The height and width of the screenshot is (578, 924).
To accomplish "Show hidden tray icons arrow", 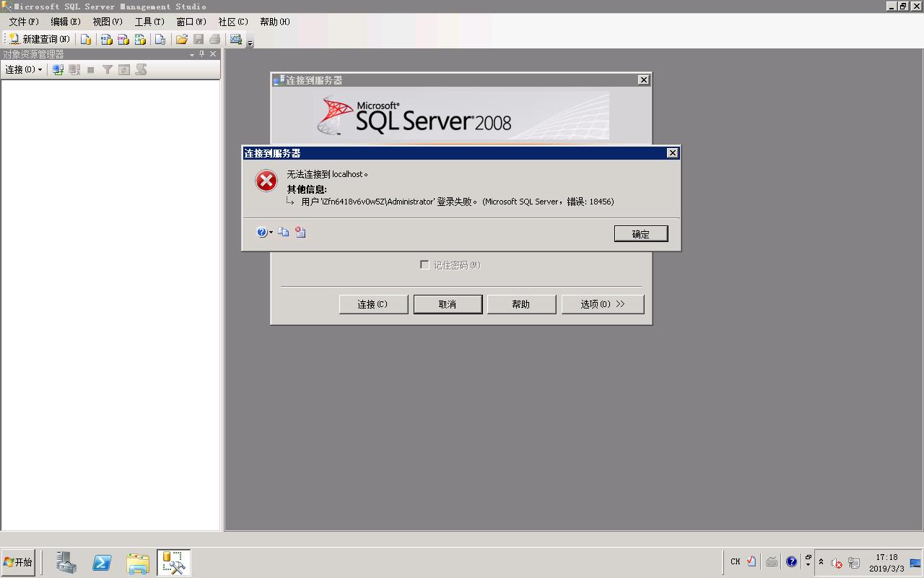I will [821, 562].
